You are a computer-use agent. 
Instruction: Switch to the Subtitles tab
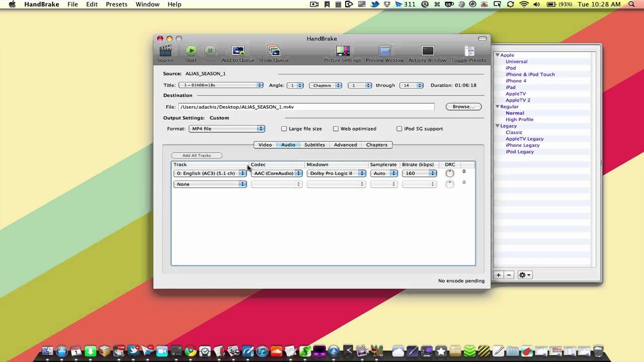coord(314,145)
